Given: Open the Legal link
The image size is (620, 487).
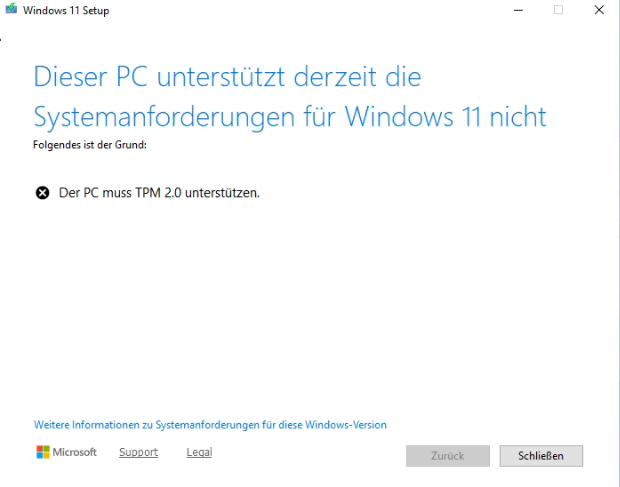Looking at the screenshot, I should [199, 452].
